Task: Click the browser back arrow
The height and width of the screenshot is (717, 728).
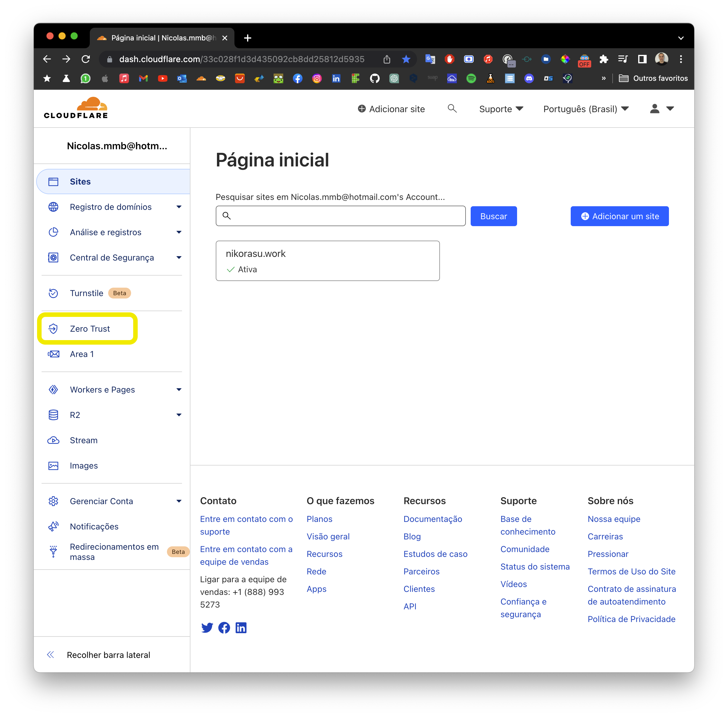Action: (47, 59)
